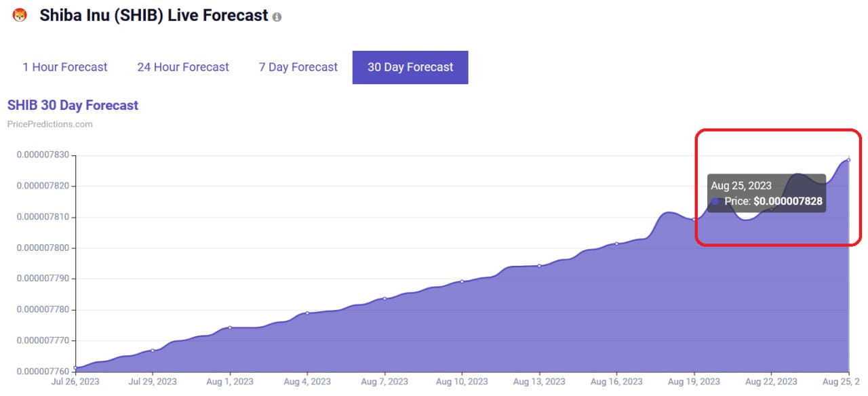This screenshot has width=868, height=396.
Task: Click the Aug 25 data point on chart
Action: point(848,160)
